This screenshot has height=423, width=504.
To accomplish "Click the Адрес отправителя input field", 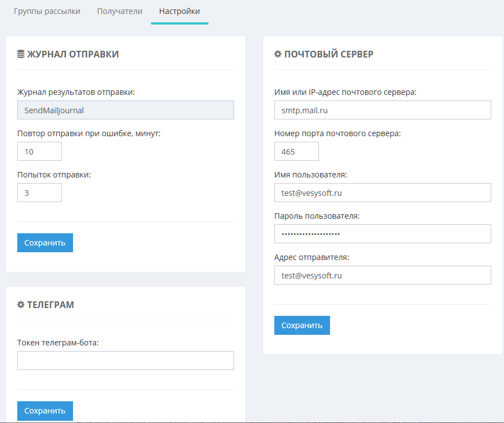I will coord(382,275).
